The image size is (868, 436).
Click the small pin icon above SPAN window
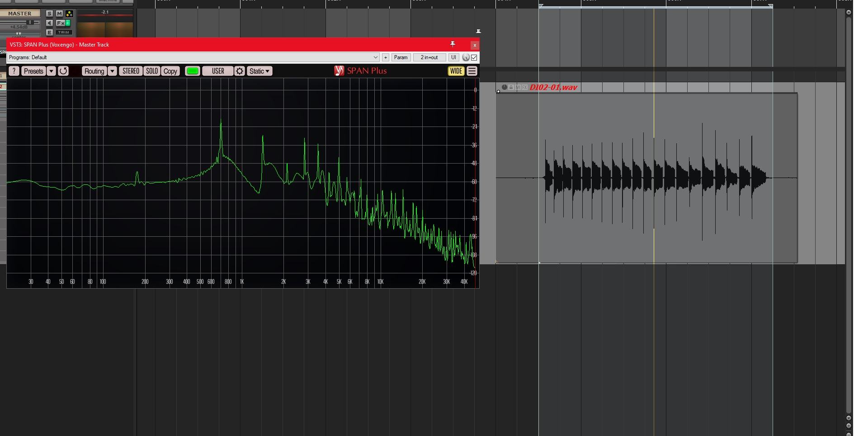(478, 31)
